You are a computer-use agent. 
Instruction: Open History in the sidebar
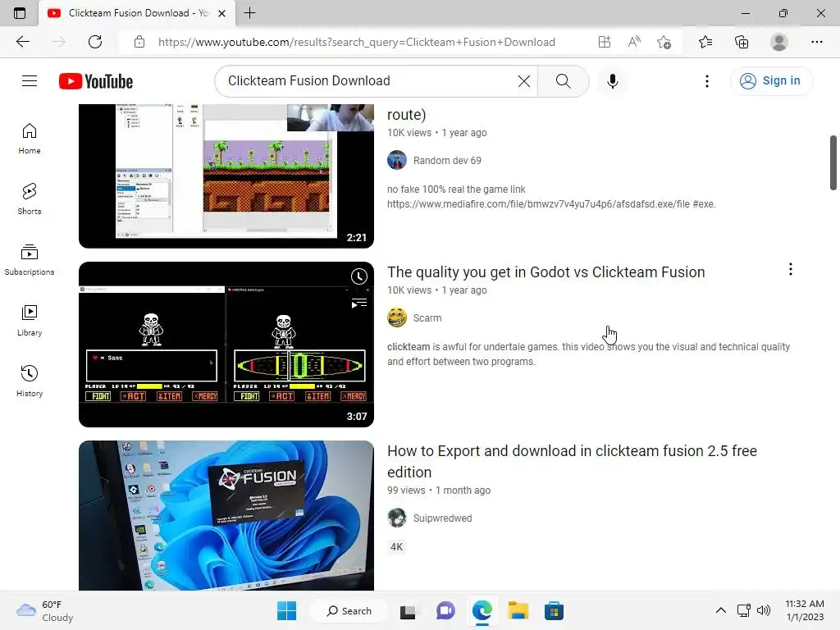pyautogui.click(x=30, y=381)
